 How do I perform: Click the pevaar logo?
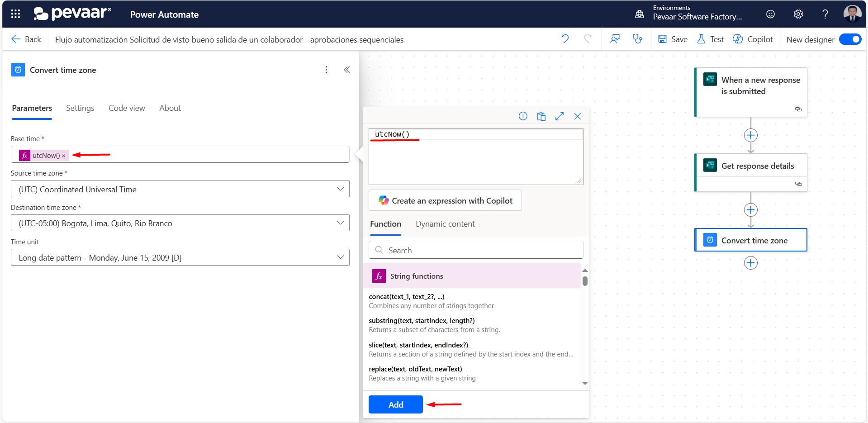click(72, 14)
